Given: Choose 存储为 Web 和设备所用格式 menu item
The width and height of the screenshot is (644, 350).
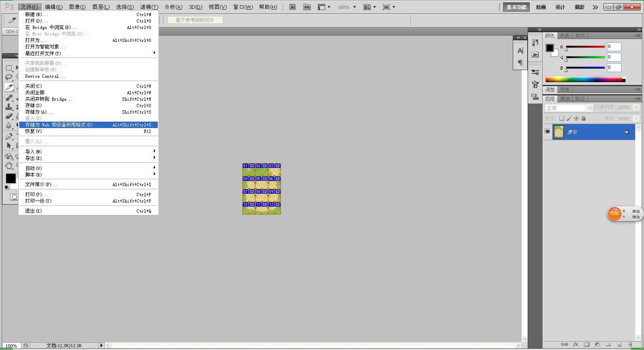Looking at the screenshot, I should [x=89, y=125].
